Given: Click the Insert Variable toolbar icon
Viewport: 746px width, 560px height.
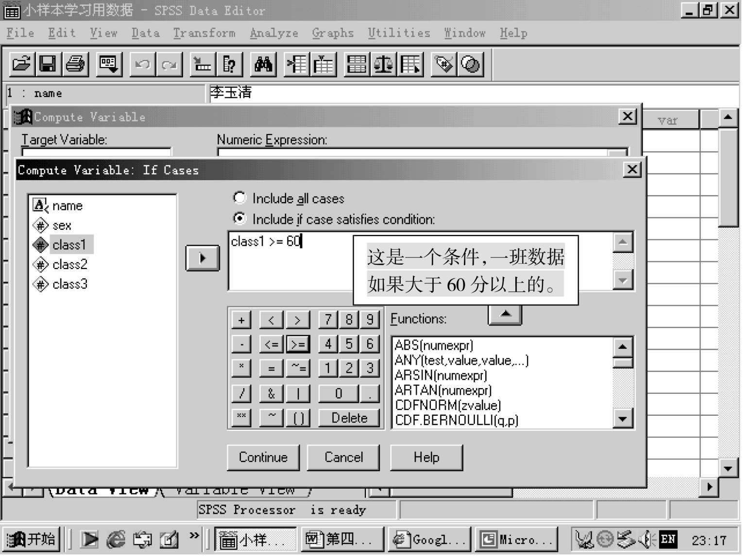Looking at the screenshot, I should [323, 64].
